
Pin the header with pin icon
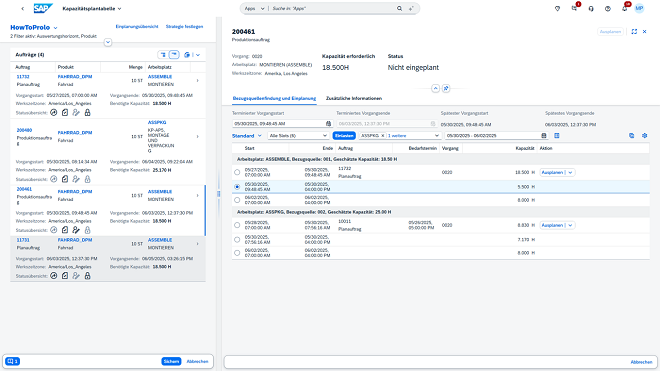[446, 88]
